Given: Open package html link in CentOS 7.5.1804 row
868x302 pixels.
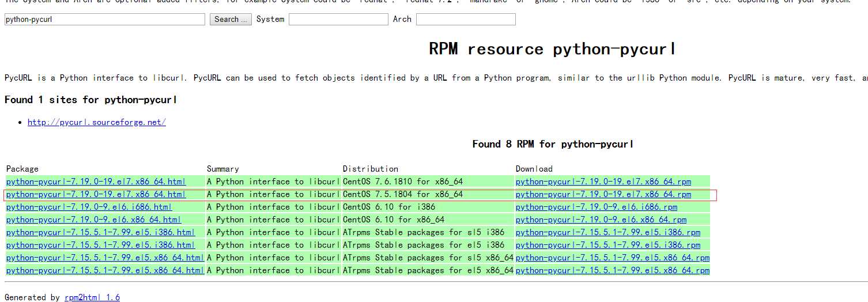Looking at the screenshot, I should pyautogui.click(x=96, y=194).
